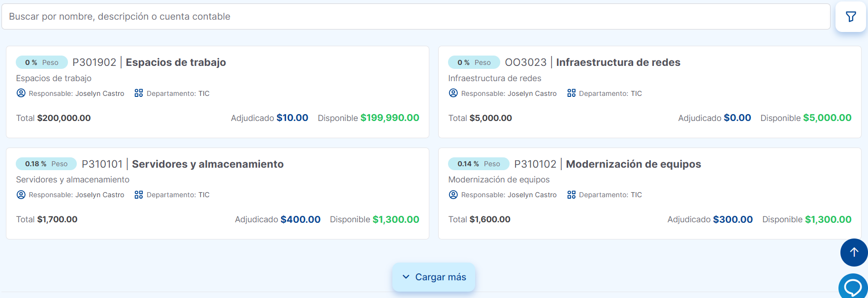868x298 pixels.
Task: Click departamento grid icon in Servidores y almacenamiento
Action: coord(139,195)
